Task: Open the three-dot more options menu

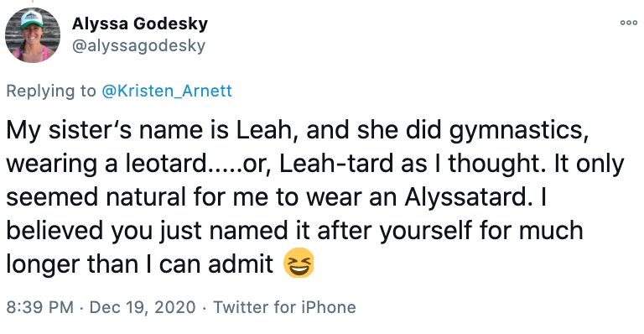Action: click(x=629, y=23)
